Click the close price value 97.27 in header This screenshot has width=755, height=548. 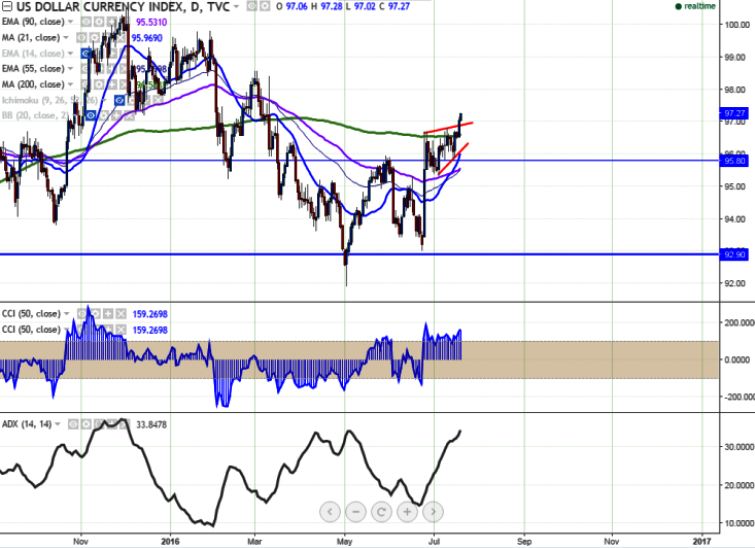(399, 7)
